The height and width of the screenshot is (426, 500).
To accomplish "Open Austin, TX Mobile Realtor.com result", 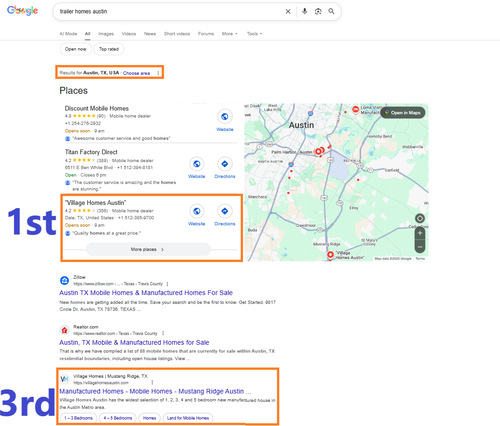I will click(x=134, y=342).
